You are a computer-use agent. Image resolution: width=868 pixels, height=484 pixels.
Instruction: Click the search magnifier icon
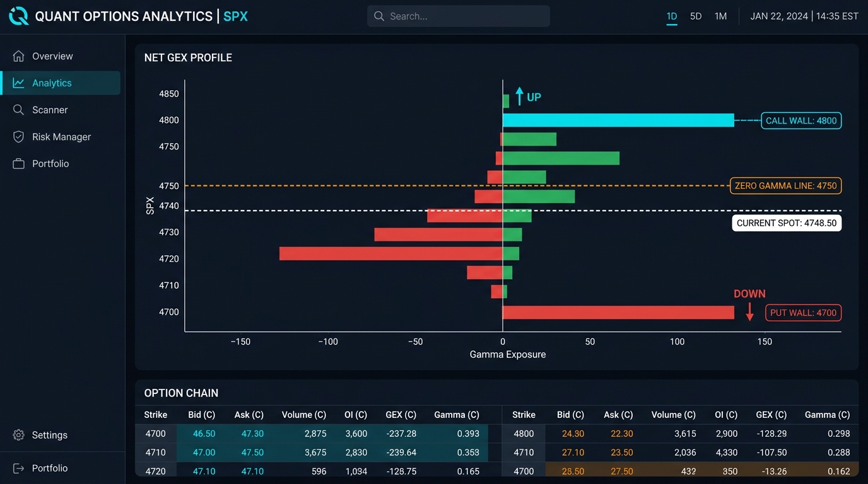[379, 16]
